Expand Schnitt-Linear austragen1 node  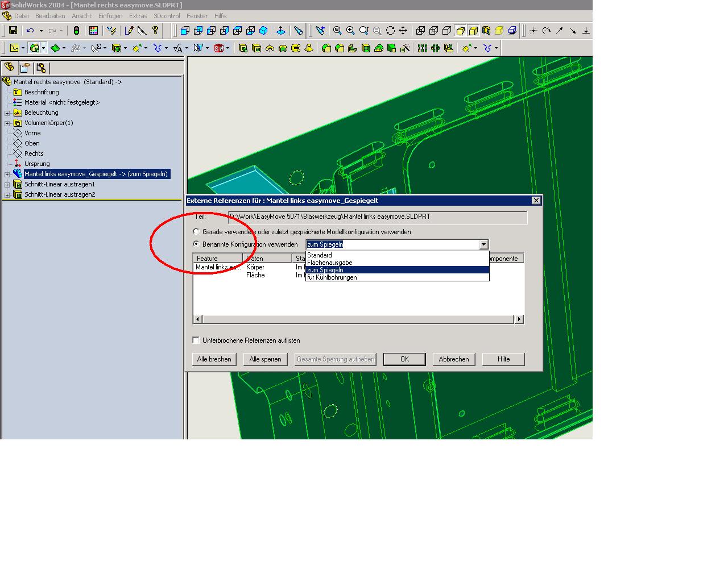(x=7, y=185)
